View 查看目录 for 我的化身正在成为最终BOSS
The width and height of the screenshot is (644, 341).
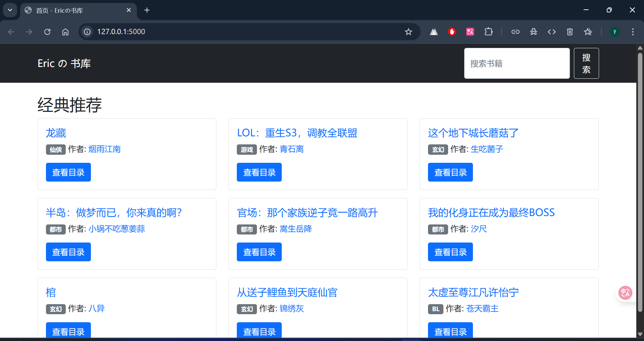tap(450, 252)
